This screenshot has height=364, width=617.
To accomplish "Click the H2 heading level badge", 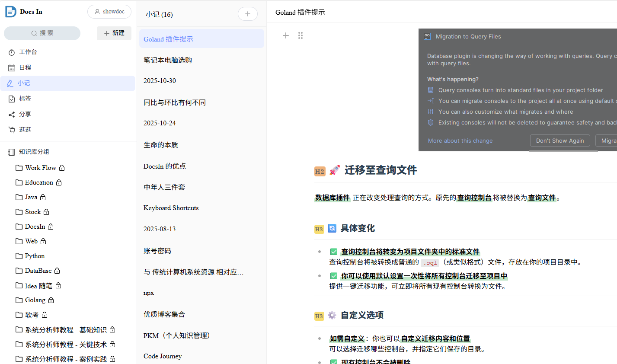I will coord(320,171).
